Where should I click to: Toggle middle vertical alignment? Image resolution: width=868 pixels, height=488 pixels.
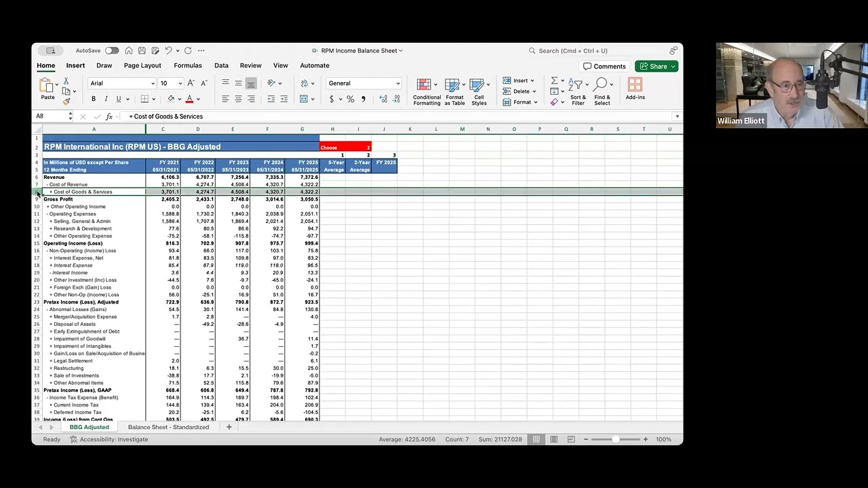click(x=238, y=83)
